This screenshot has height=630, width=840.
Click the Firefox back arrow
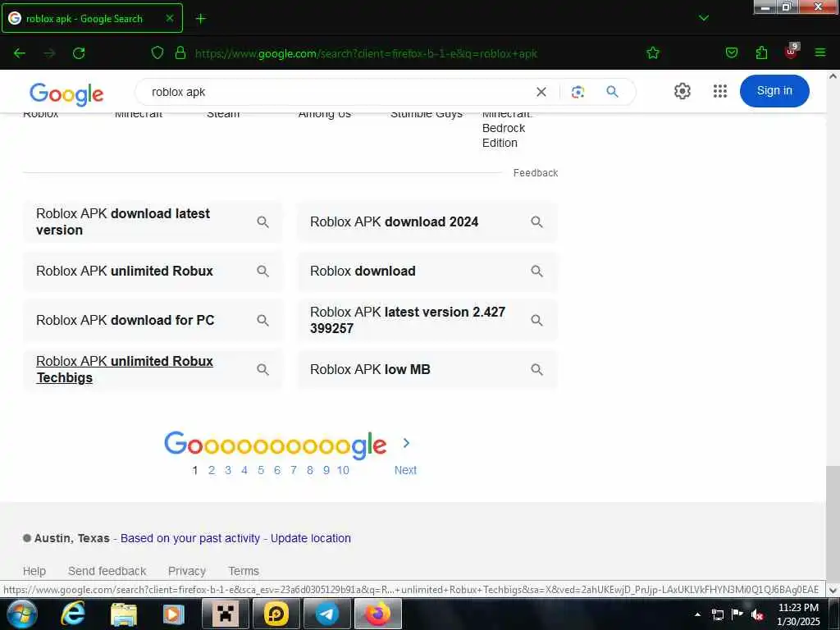[20, 53]
